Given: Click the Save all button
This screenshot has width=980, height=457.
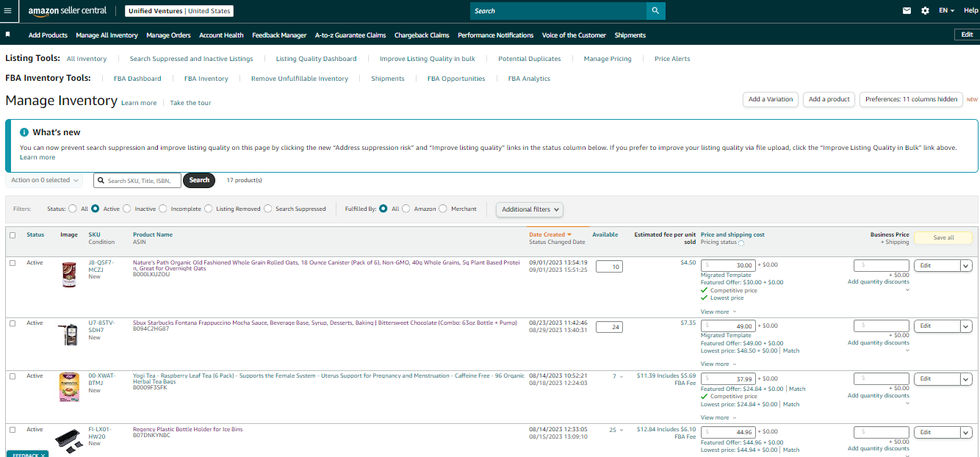Looking at the screenshot, I should click(x=943, y=238).
